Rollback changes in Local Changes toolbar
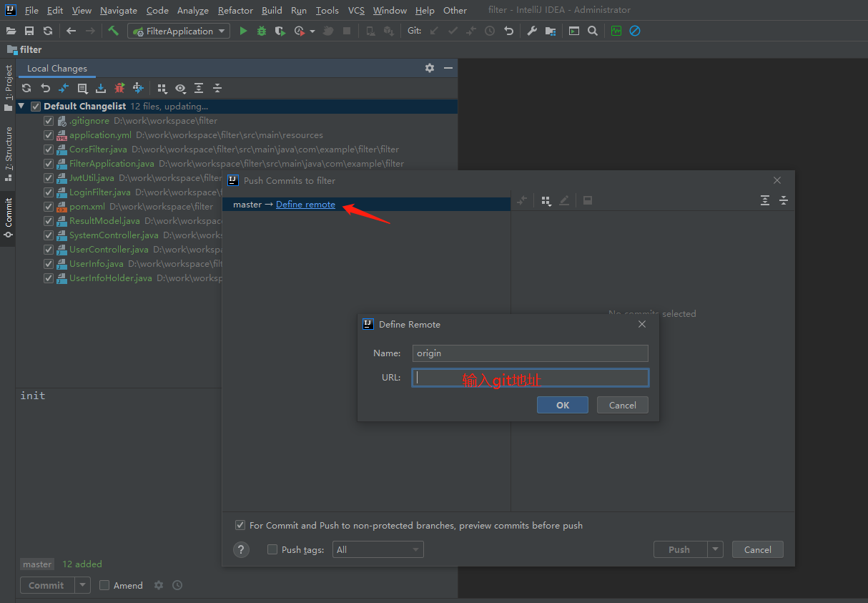 pyautogui.click(x=45, y=88)
